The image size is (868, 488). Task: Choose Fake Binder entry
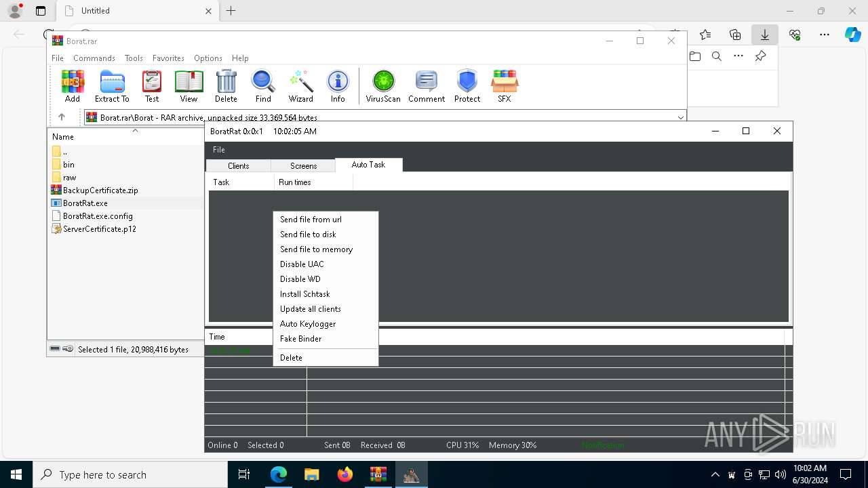click(x=325, y=339)
